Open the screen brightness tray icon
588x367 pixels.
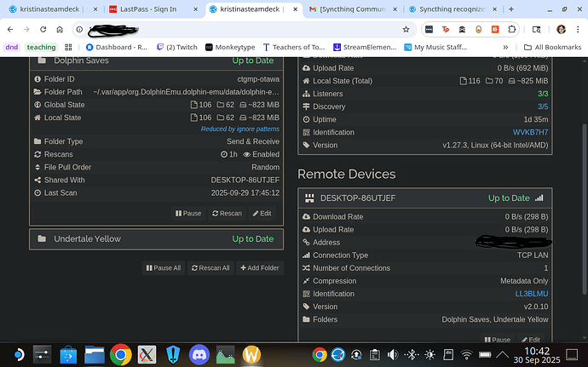[x=429, y=354]
